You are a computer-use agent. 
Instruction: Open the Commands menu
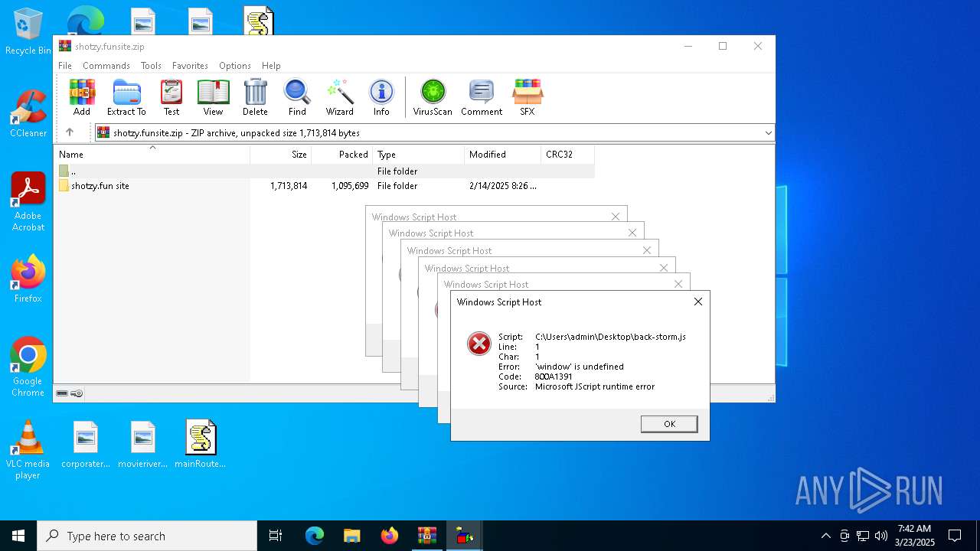tap(106, 66)
